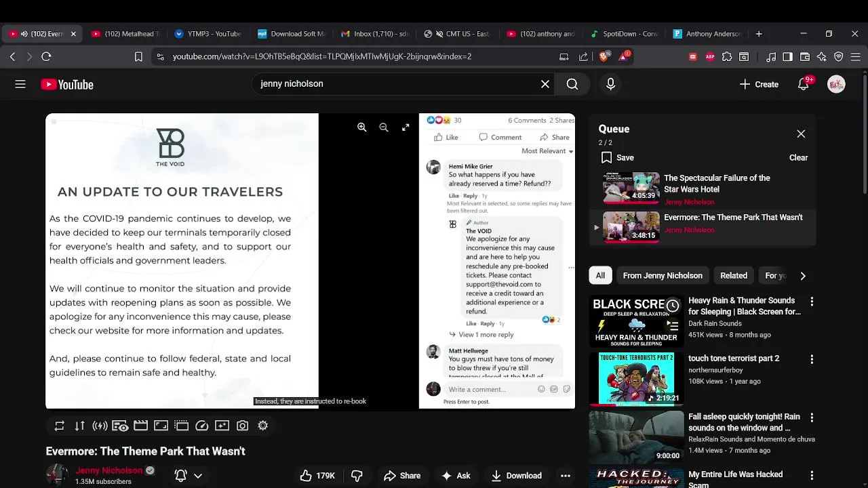This screenshot has width=868, height=488.
Task: Toggle channel notification bell for Jenny Nicholson
Action: pos(180,476)
